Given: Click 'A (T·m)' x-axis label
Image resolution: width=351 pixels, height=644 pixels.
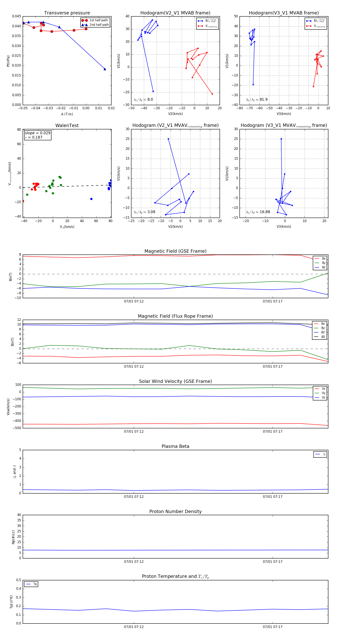Looking at the screenshot, I should 67,114.
